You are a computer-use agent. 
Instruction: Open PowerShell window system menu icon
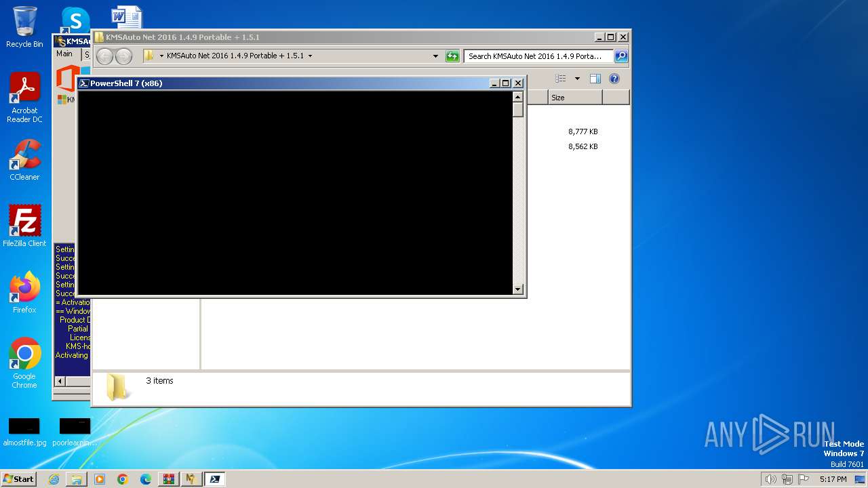[84, 83]
